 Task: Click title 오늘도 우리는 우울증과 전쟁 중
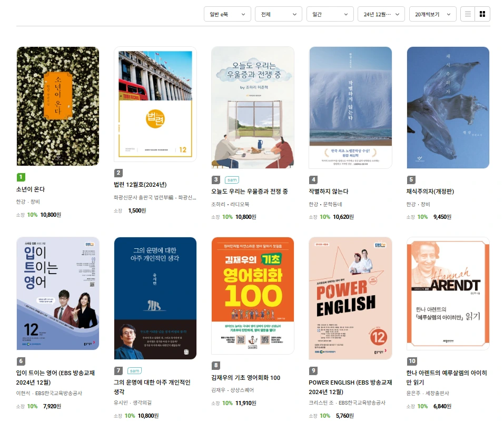pos(250,192)
